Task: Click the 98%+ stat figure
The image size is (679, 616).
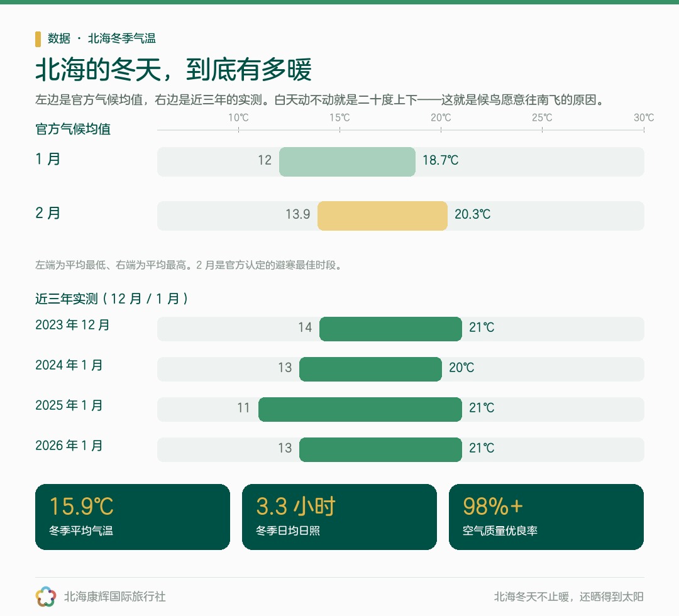Action: pyautogui.click(x=493, y=507)
